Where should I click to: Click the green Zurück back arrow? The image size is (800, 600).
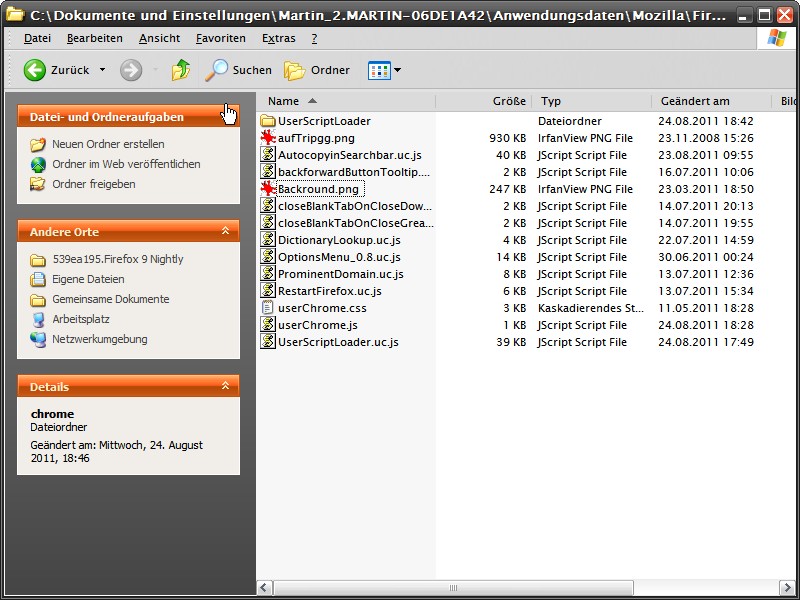click(35, 70)
